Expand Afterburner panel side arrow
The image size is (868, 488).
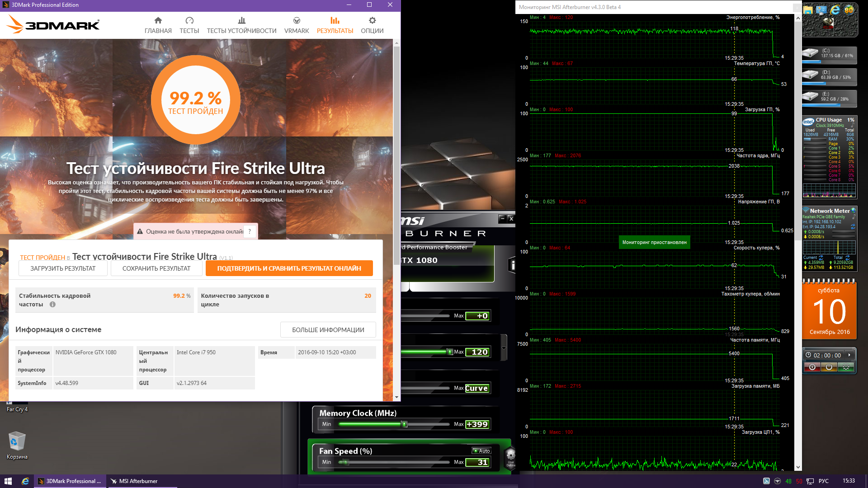(504, 347)
